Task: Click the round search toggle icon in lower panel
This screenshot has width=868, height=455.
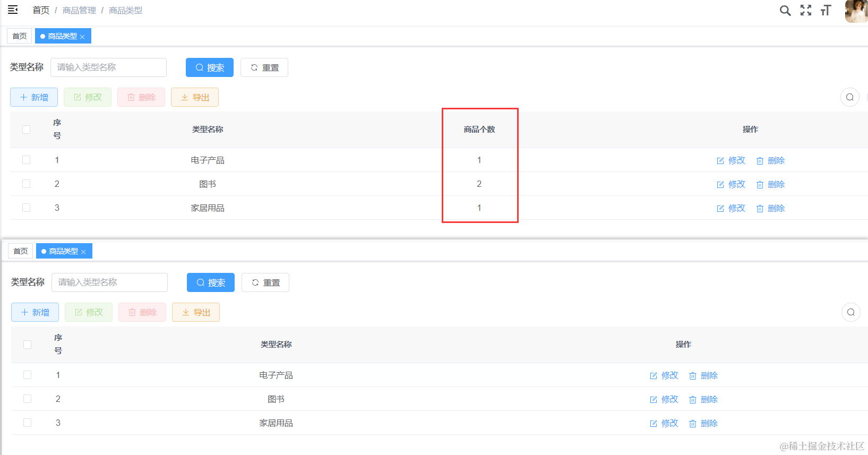Action: [850, 312]
